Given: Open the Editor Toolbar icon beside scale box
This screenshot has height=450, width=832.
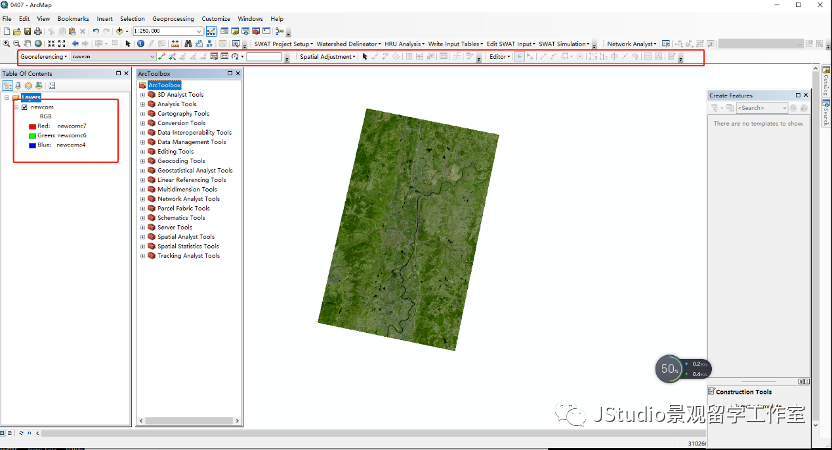Looking at the screenshot, I should coord(211,31).
